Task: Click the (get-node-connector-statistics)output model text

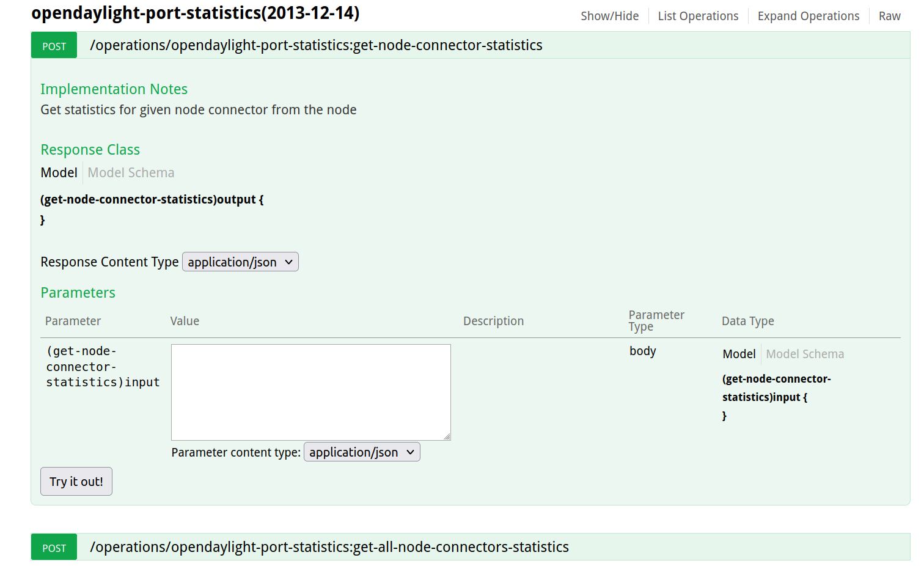Action: point(152,200)
